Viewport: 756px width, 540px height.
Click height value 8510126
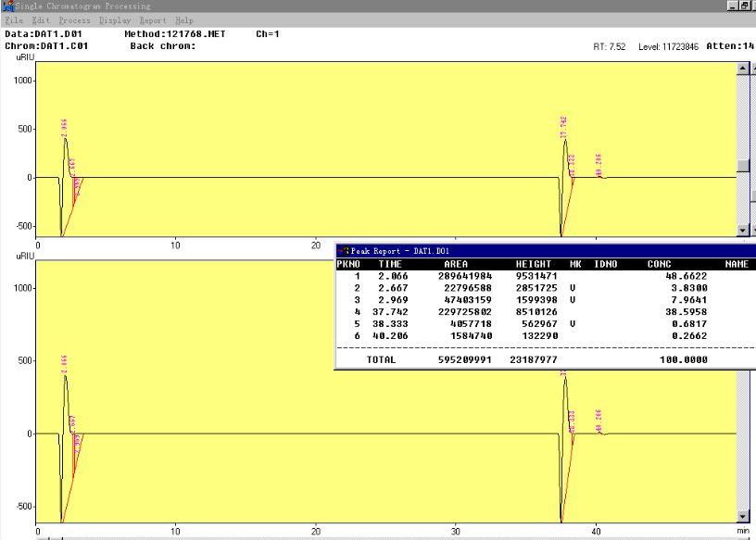pos(536,312)
